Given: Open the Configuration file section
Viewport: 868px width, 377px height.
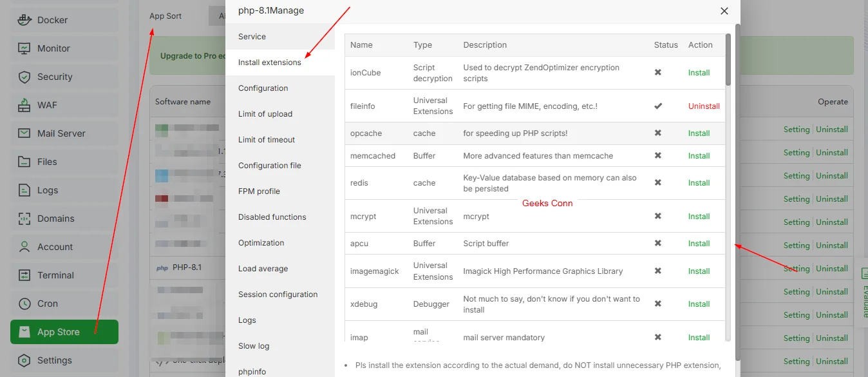Looking at the screenshot, I should pyautogui.click(x=269, y=165).
